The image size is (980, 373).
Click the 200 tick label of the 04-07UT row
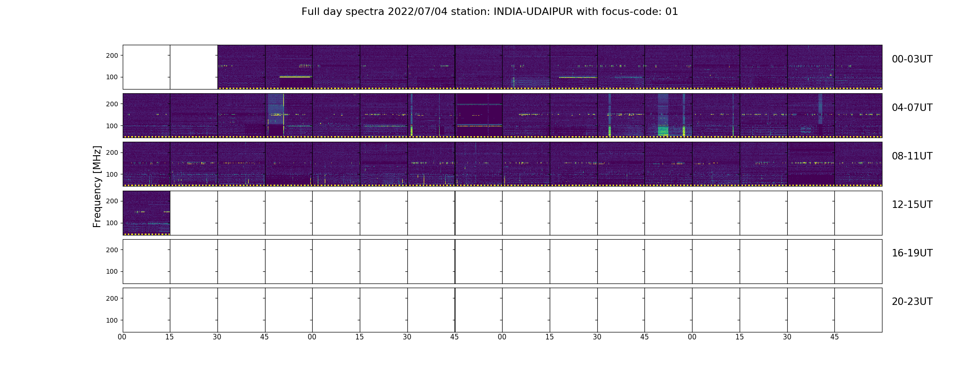[x=112, y=104]
